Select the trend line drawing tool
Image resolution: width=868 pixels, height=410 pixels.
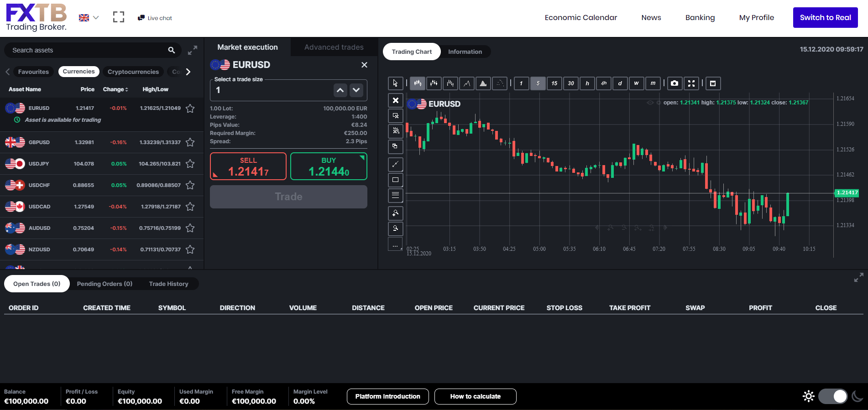point(395,164)
